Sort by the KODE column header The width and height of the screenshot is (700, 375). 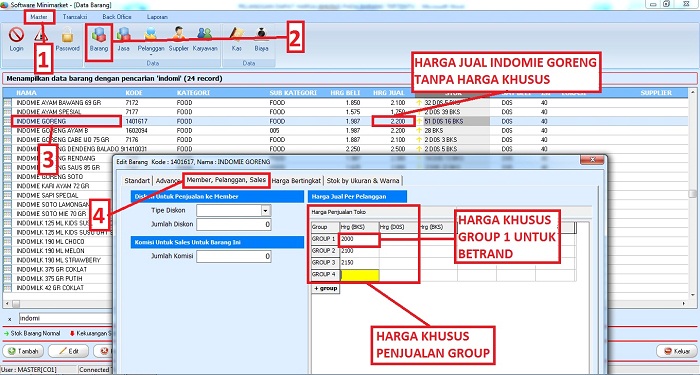(x=135, y=93)
